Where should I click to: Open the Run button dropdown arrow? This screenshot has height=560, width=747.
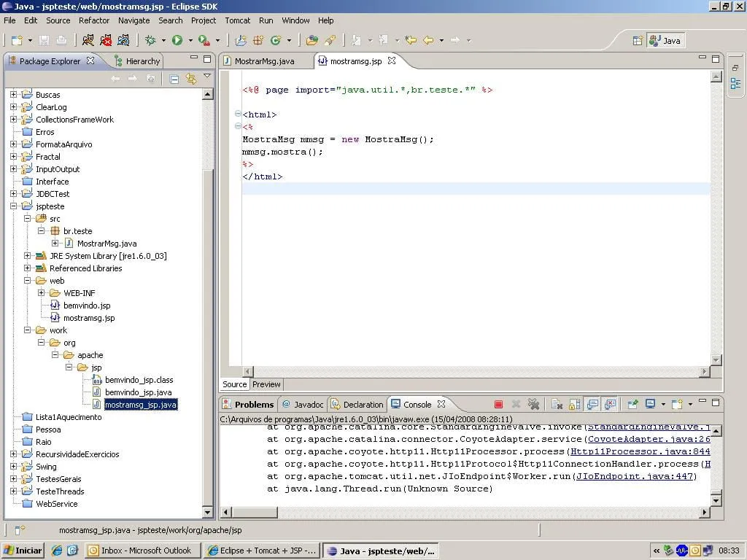pyautogui.click(x=190, y=40)
